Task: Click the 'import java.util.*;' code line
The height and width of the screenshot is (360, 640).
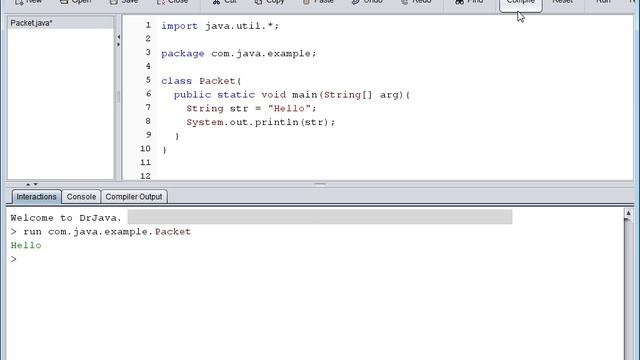Action: pos(220,26)
